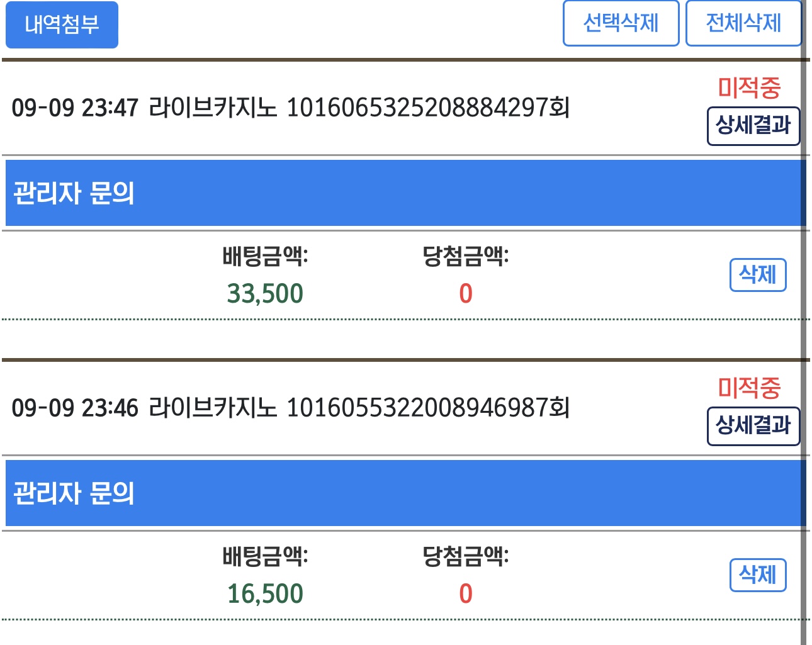Open 상세결과 for the 23:47 bet
The width and height of the screenshot is (812, 645).
click(x=753, y=126)
